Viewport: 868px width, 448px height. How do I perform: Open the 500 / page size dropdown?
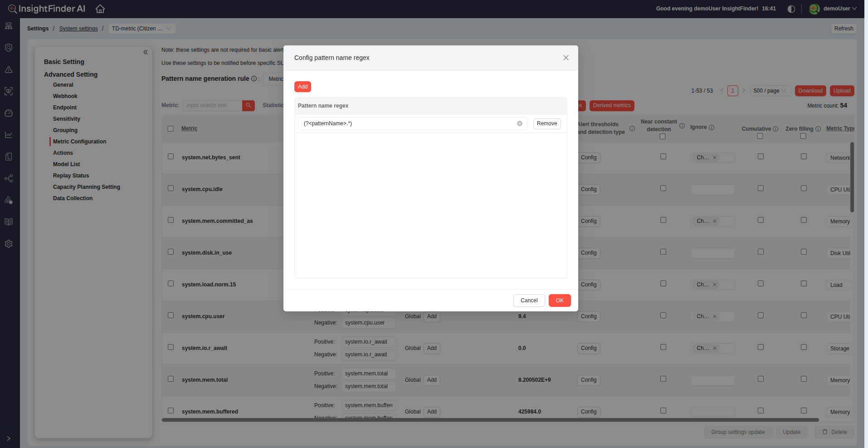click(770, 91)
